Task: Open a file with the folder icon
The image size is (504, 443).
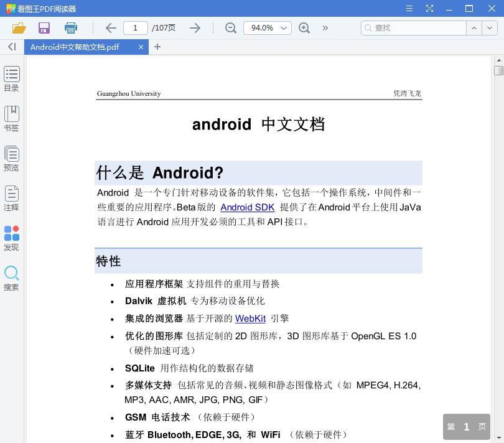Action: point(19,28)
